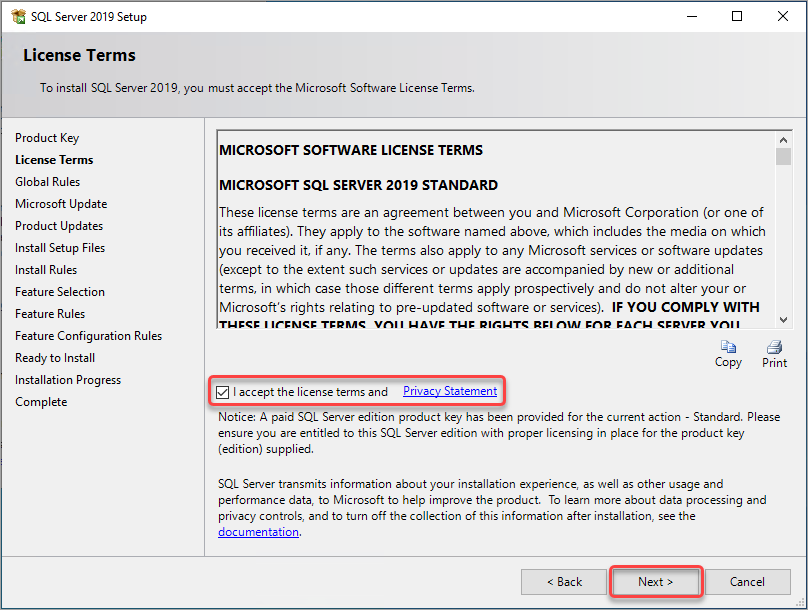Go back with the Back button

[564, 582]
